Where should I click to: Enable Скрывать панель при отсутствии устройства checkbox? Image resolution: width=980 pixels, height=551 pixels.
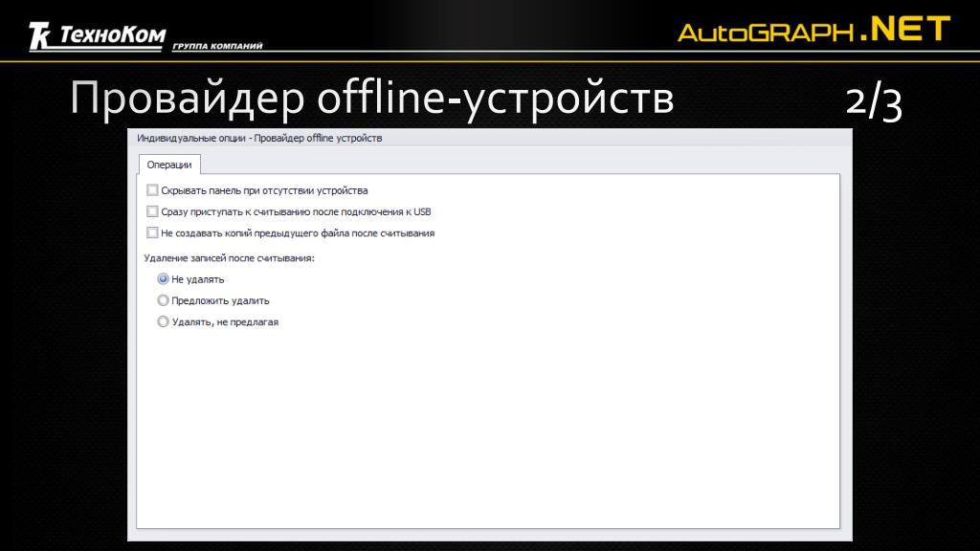coord(152,190)
